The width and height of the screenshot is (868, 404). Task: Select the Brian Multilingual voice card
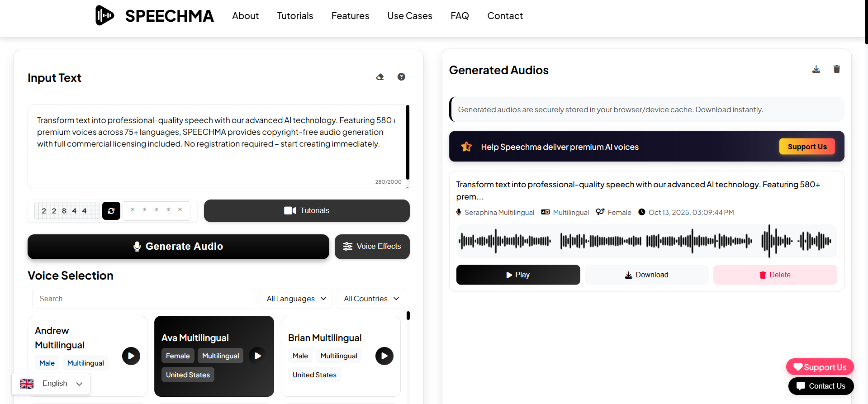[341, 356]
